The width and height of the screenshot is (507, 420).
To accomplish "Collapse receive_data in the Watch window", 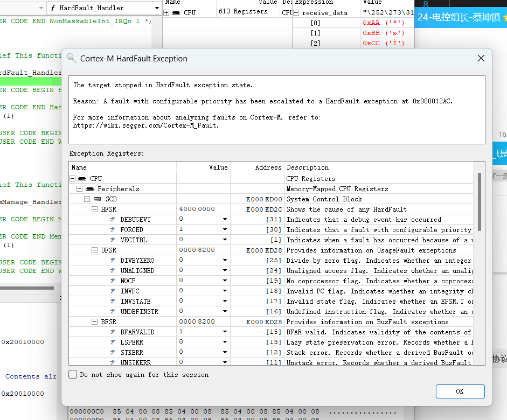I will 296,13.
